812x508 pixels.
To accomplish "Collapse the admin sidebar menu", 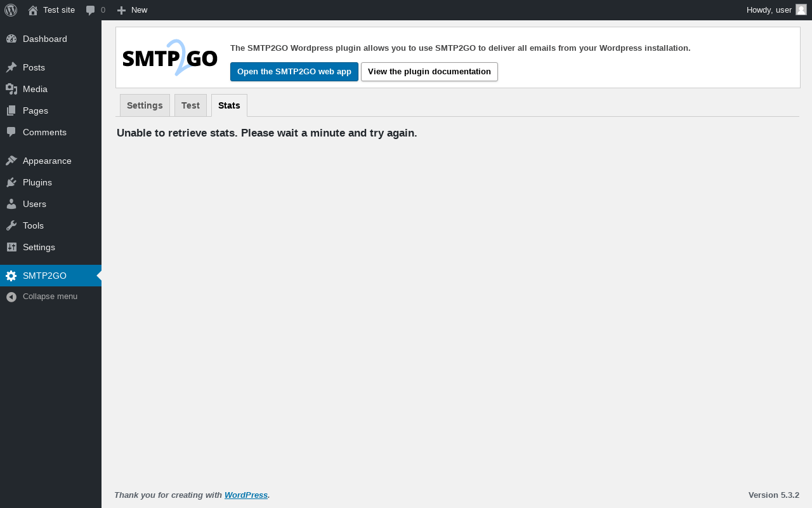I will click(x=51, y=297).
